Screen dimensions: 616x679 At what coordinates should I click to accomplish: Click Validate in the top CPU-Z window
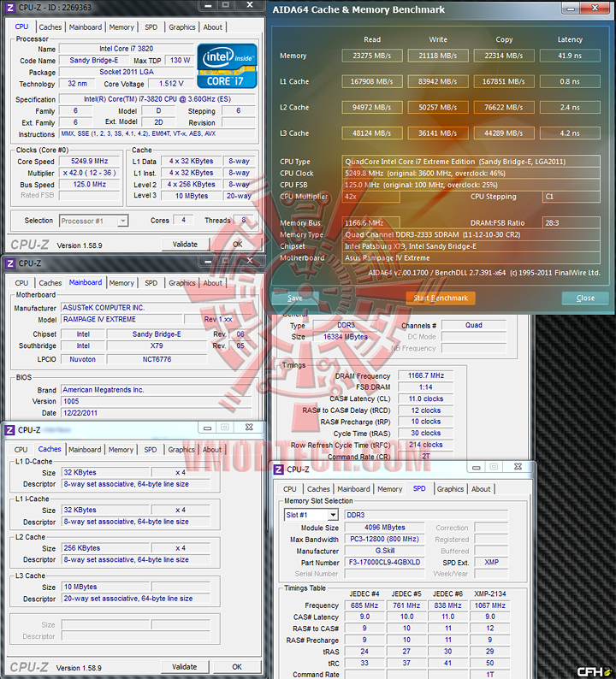coord(185,245)
